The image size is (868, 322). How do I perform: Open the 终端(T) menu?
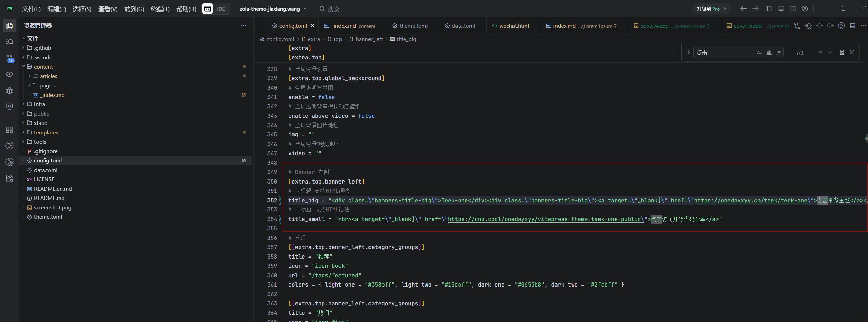[160, 9]
